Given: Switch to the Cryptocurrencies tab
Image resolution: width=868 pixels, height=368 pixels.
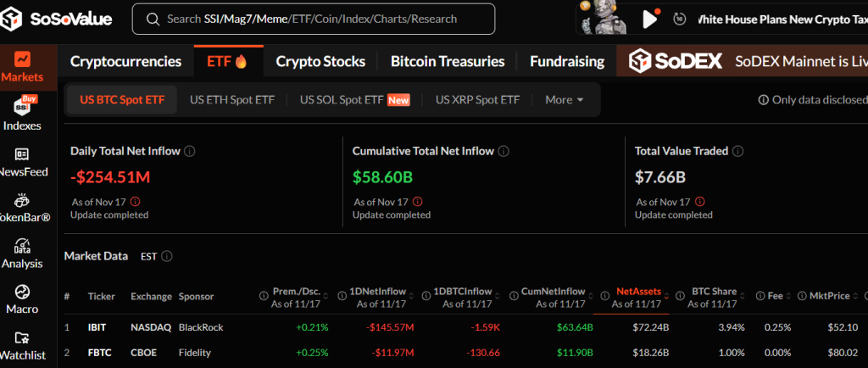Looking at the screenshot, I should (125, 61).
